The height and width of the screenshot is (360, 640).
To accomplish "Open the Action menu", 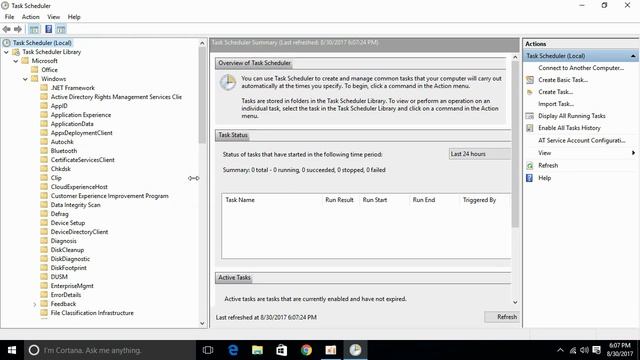I will click(31, 17).
